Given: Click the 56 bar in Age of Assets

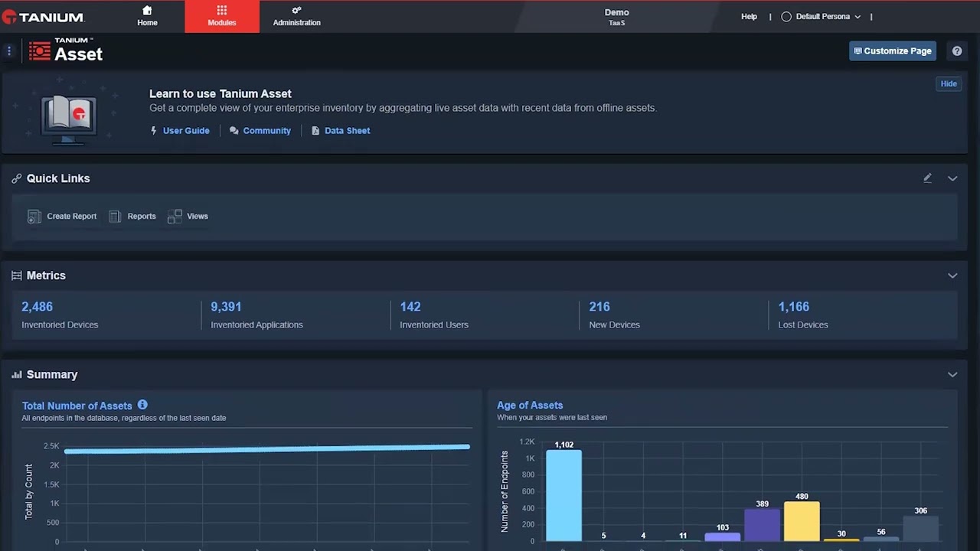Looking at the screenshot, I should click(881, 539).
